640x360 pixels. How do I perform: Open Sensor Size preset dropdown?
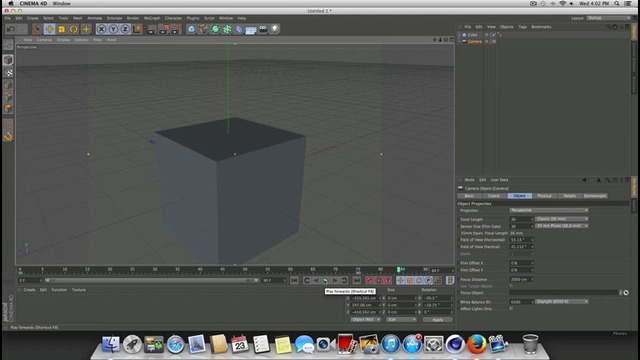562,226
